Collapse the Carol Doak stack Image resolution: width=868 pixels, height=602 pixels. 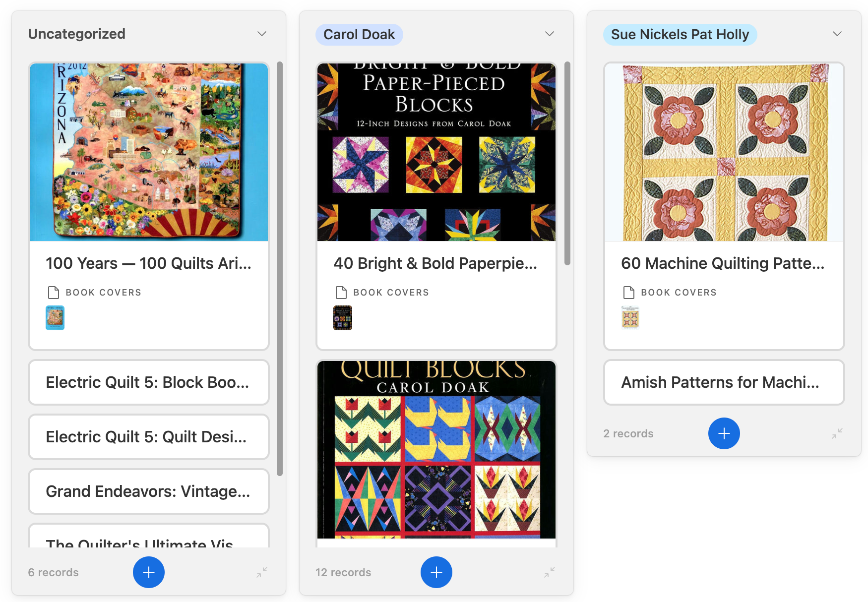pos(550,572)
